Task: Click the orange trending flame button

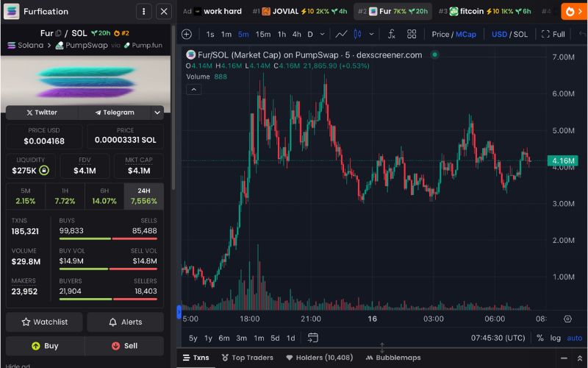Action: 574,12
